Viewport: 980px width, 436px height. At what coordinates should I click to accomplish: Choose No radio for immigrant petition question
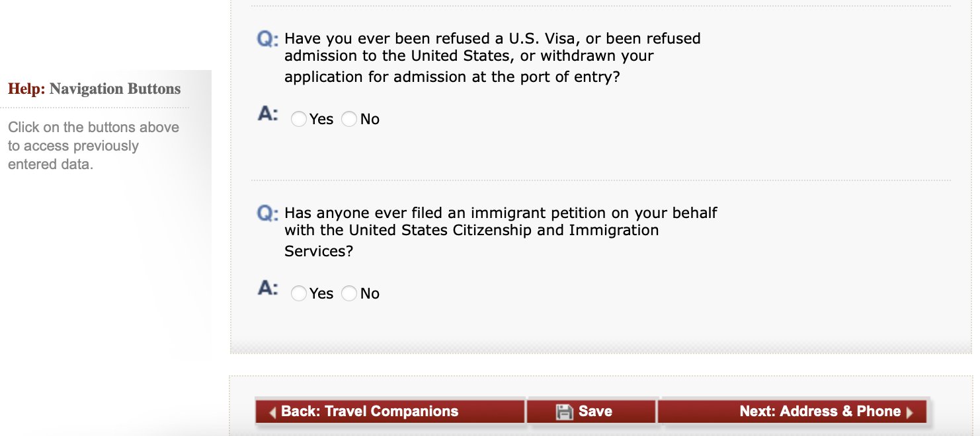[x=349, y=293]
